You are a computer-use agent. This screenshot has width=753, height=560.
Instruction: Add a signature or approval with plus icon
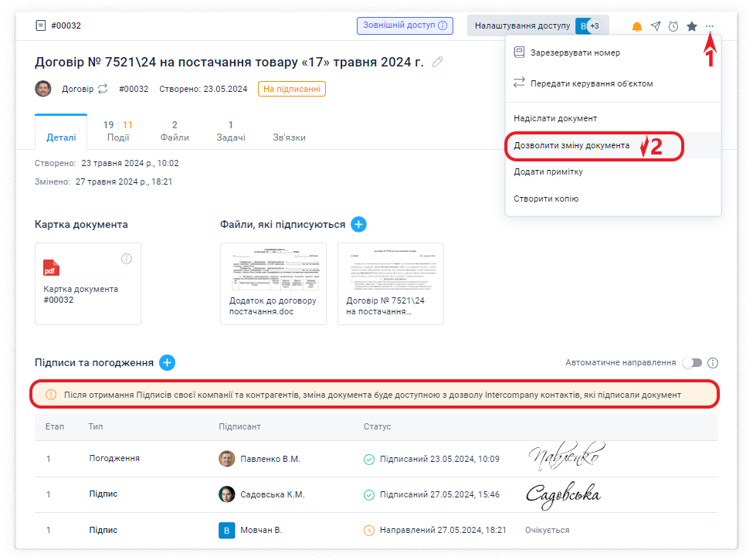(x=167, y=362)
